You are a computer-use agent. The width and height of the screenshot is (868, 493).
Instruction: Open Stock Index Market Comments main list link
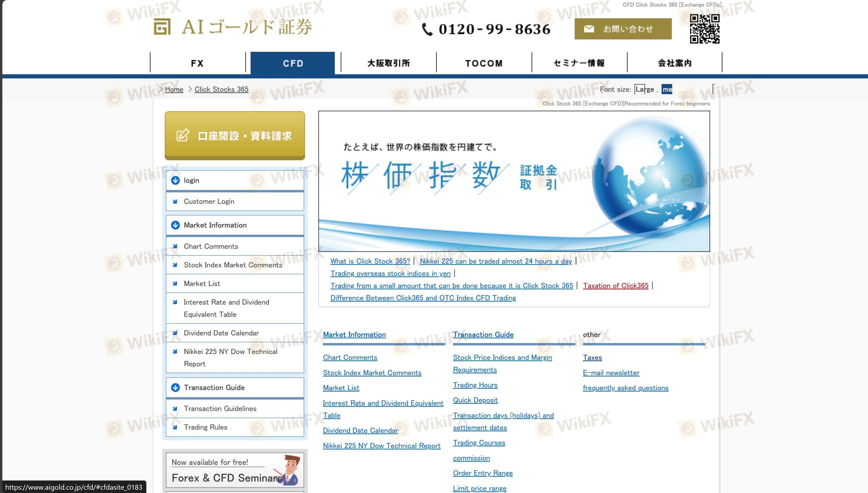372,373
